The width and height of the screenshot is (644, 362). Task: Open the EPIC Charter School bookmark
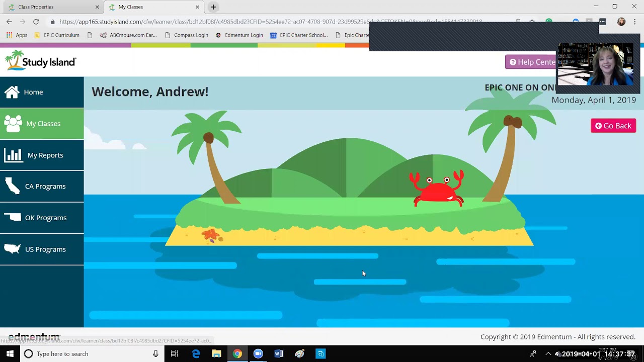299,35
